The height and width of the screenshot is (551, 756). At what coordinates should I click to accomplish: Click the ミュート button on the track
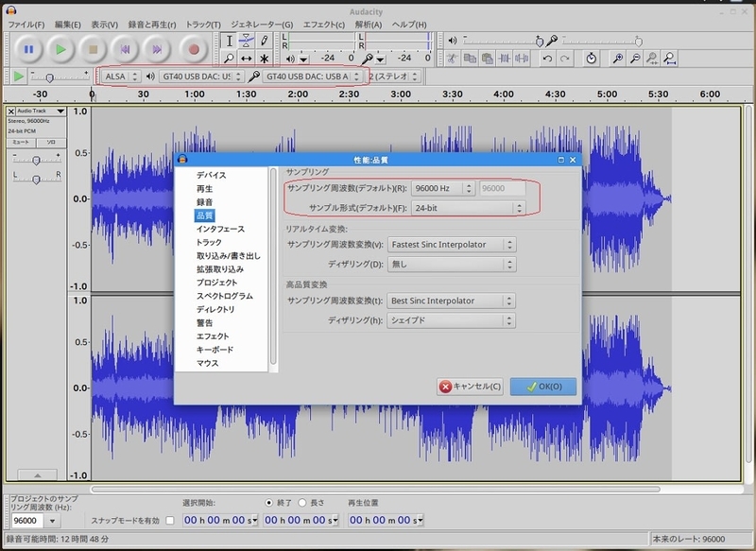click(x=21, y=142)
